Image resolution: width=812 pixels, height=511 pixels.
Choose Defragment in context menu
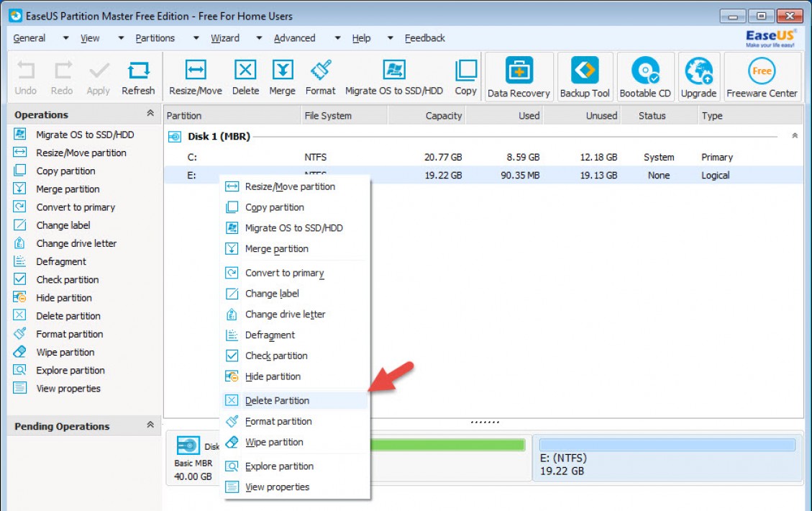(x=295, y=335)
